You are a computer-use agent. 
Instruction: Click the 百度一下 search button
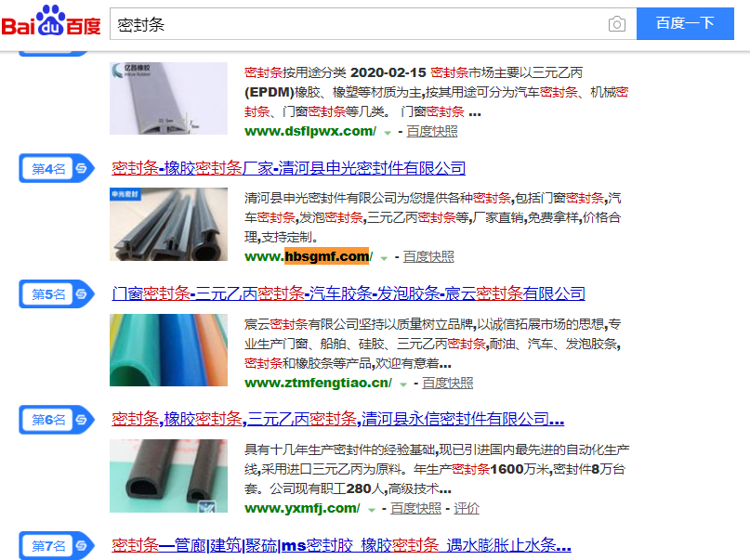coord(685,23)
